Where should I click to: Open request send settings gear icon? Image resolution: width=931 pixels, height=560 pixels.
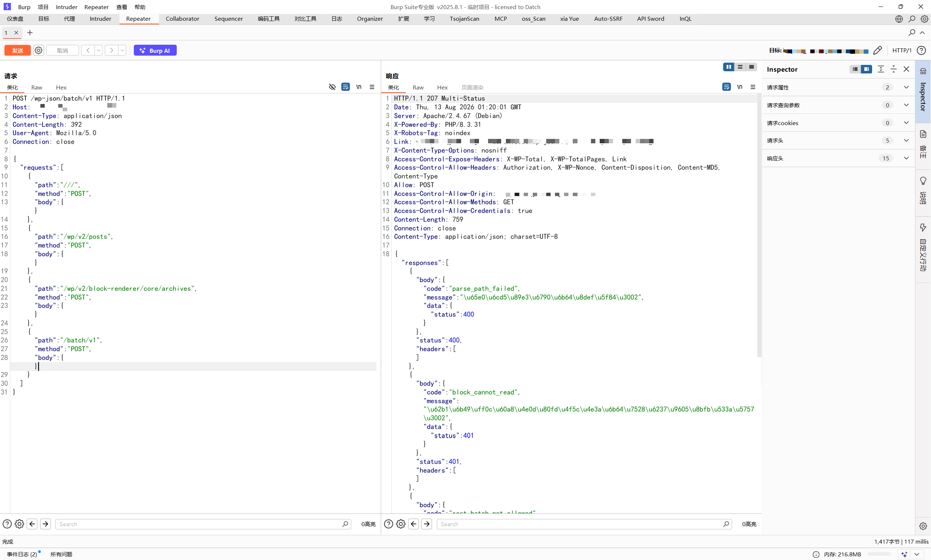click(x=39, y=50)
